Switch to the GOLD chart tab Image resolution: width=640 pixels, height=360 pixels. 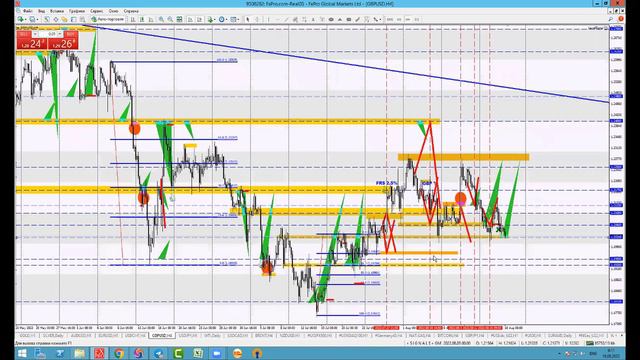[x=27, y=336]
